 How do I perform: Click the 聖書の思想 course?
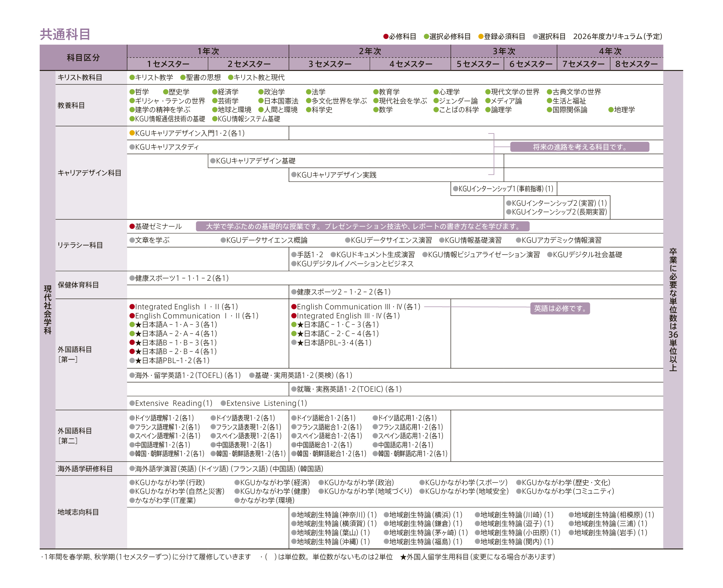point(200,78)
